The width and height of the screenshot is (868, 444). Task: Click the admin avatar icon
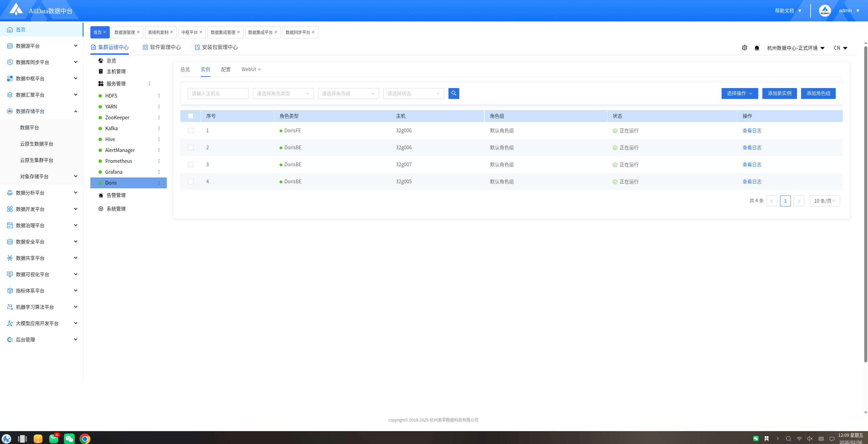point(825,11)
